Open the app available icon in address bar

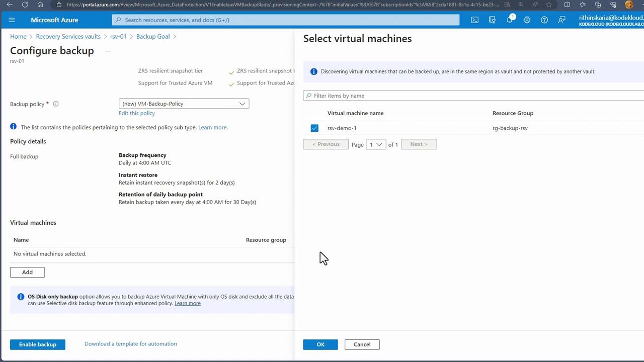[x=507, y=5]
